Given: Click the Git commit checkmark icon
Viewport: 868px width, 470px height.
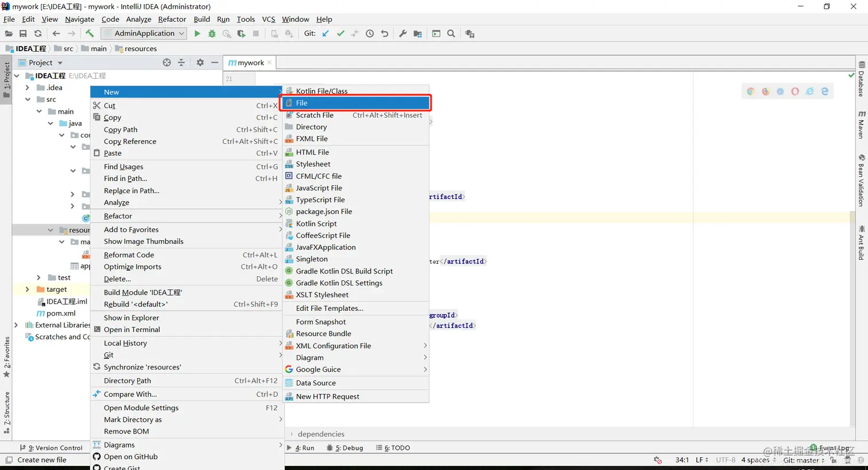Looking at the screenshot, I should pos(340,34).
